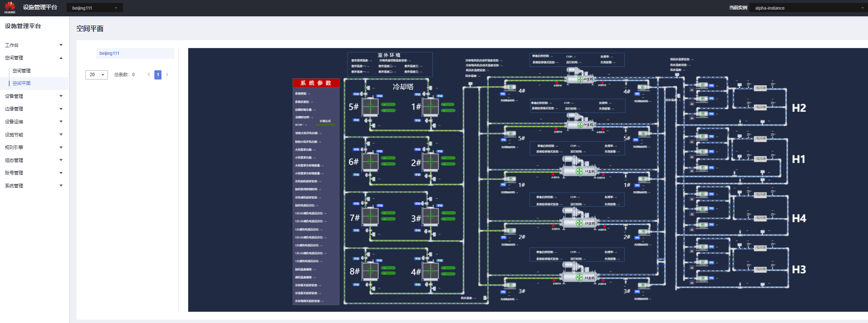The width and height of the screenshot is (868, 323).
Task: Click the 空间平面 page heading
Action: point(90,28)
